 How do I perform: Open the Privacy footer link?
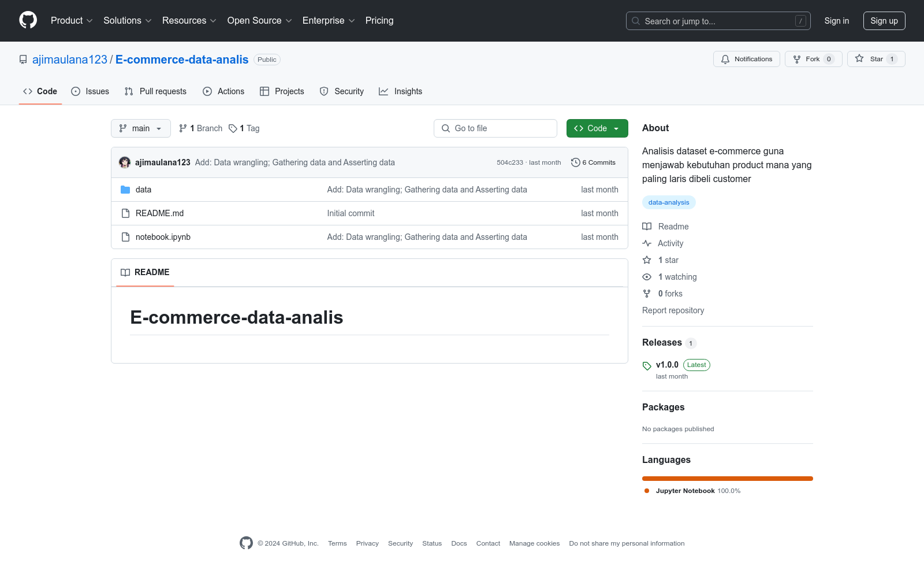tap(367, 543)
